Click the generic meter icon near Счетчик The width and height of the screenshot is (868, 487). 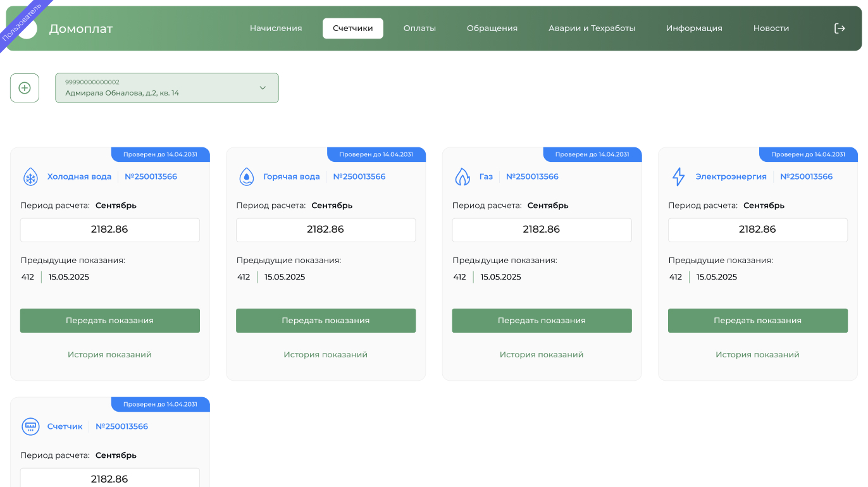coord(30,426)
